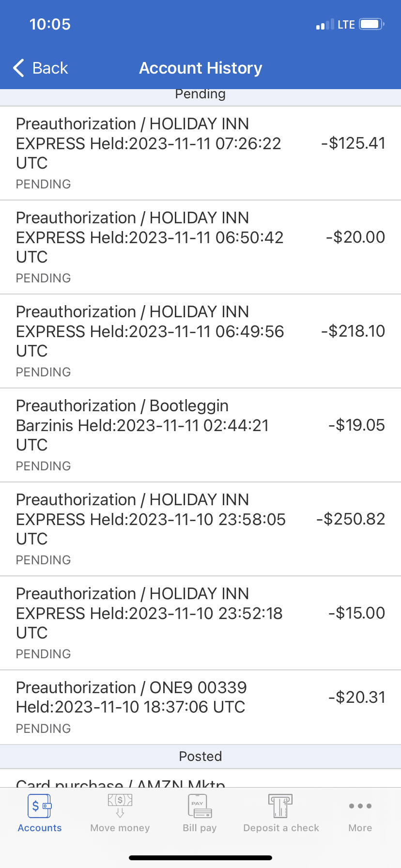The width and height of the screenshot is (401, 868).
Task: Go back using the Back label
Action: pos(50,68)
